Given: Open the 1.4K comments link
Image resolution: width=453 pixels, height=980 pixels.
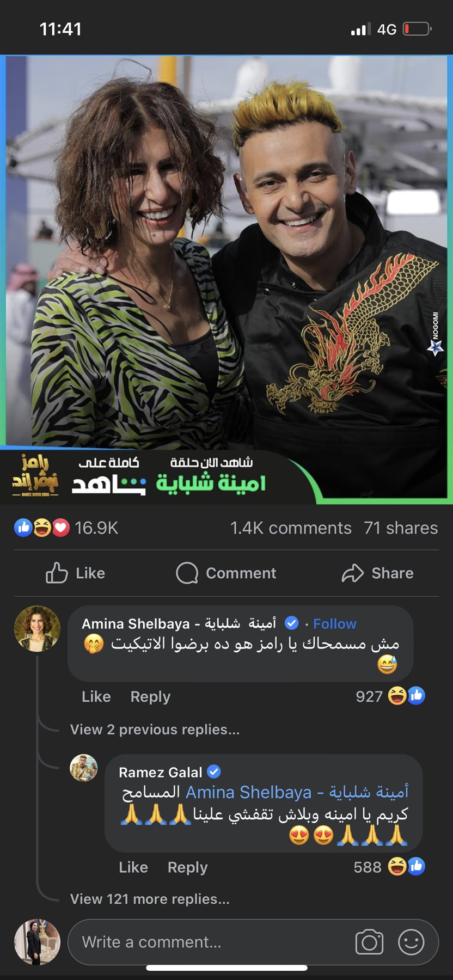Looking at the screenshot, I should click(291, 528).
